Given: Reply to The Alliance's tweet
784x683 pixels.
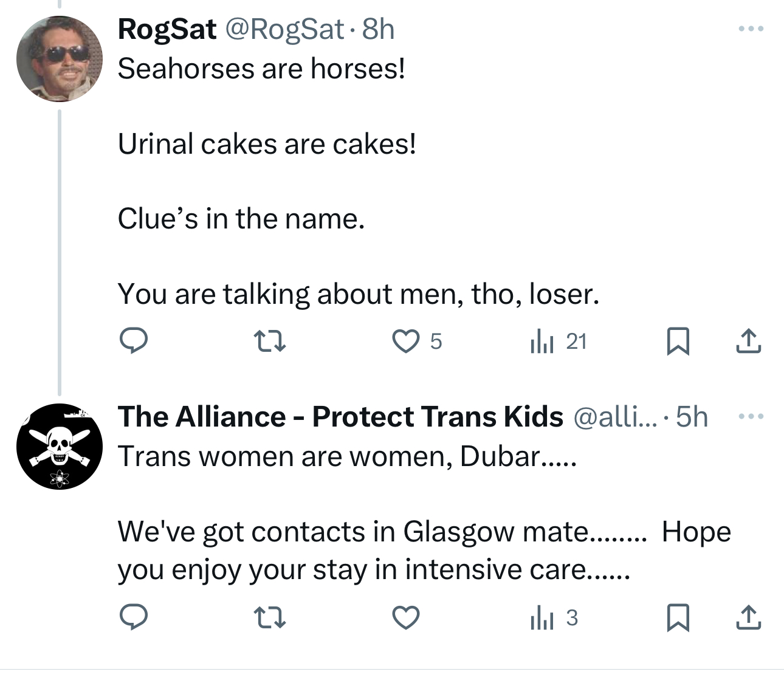Looking at the screenshot, I should click(x=133, y=617).
